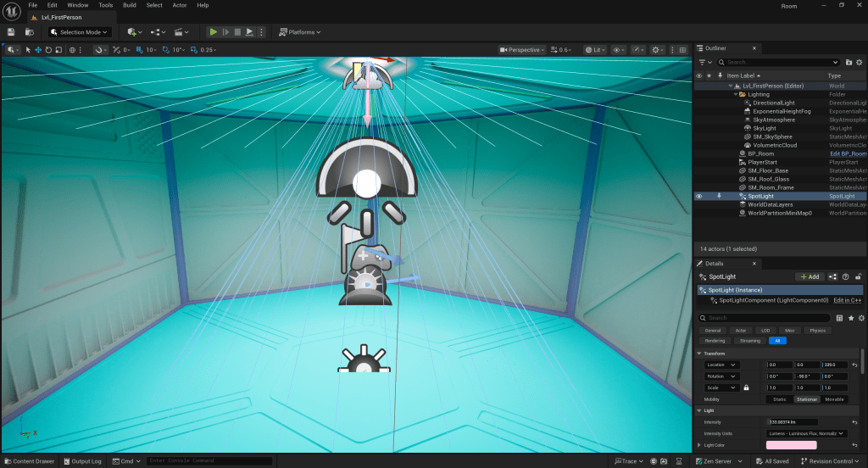Toggle visibility eye for SpotLight row
Screen dimensions: 868x468
[699, 196]
